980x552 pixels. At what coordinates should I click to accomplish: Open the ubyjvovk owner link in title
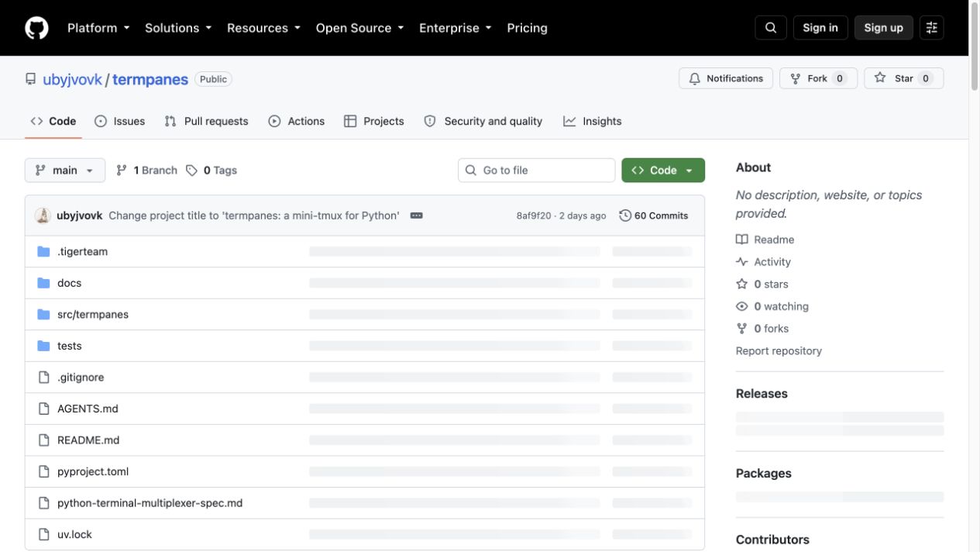(72, 79)
